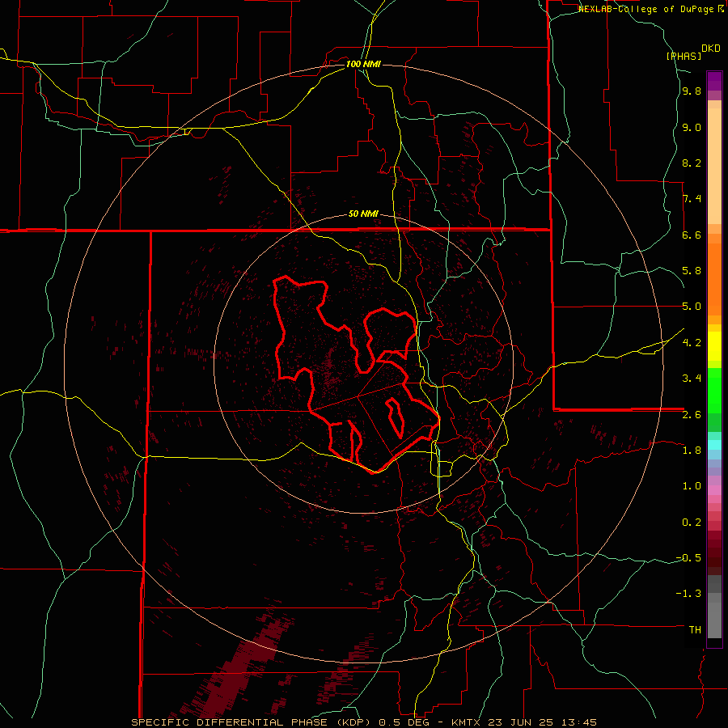
Task: Click the 2.6 scale value
Action: pos(692,415)
